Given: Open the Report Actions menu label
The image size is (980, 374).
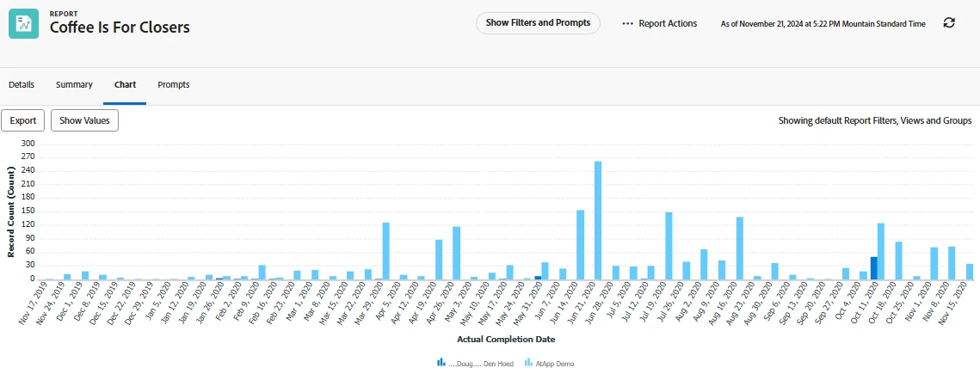Looking at the screenshot, I should (668, 24).
